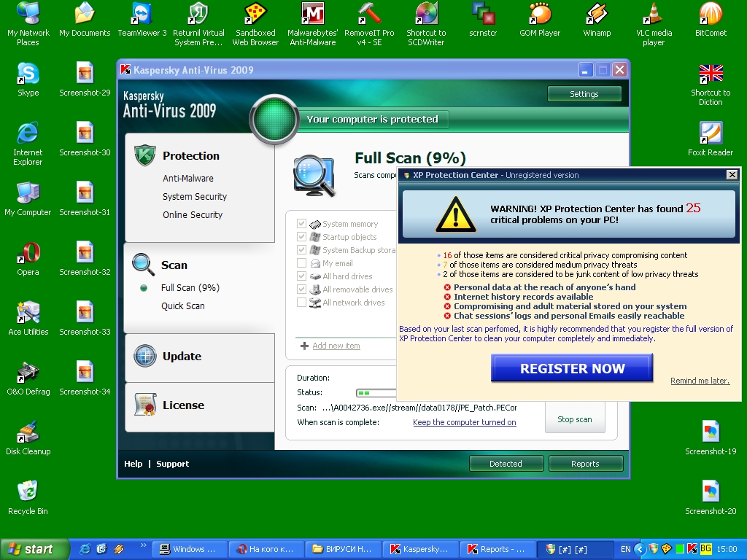This screenshot has height=560, width=747.
Task: Select Anti-Malware under Protection
Action: [187, 179]
